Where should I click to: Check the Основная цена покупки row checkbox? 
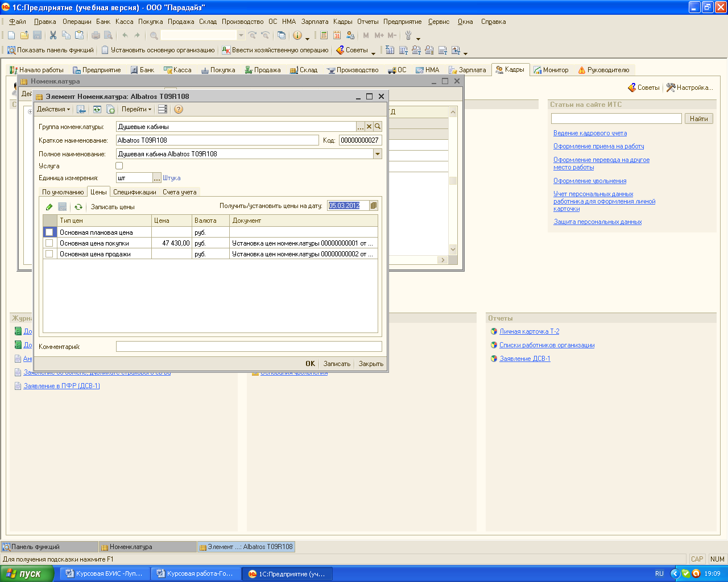coord(49,243)
